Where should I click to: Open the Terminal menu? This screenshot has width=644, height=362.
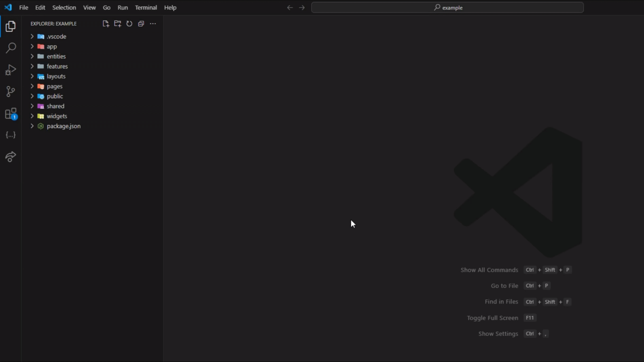coord(146,8)
